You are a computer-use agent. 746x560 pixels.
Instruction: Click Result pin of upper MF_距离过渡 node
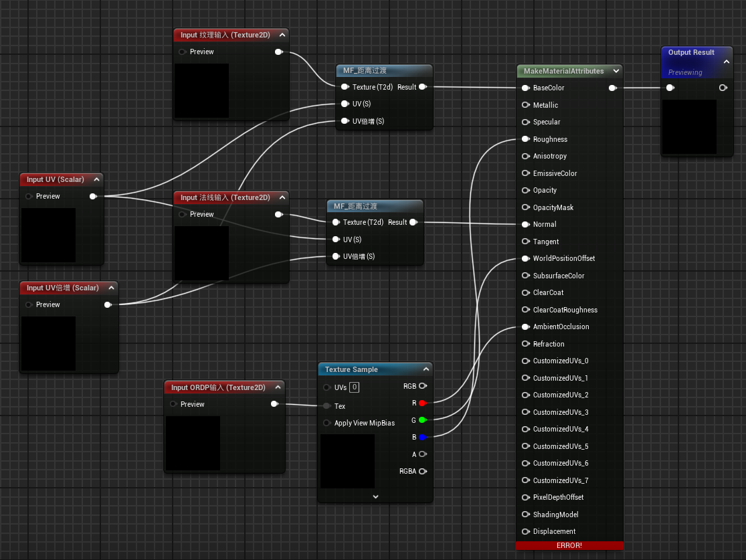(x=422, y=87)
